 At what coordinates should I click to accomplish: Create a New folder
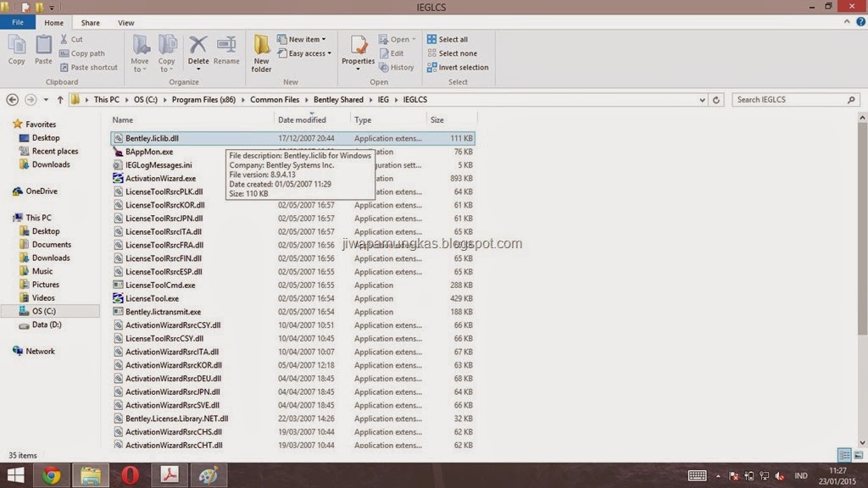point(261,53)
